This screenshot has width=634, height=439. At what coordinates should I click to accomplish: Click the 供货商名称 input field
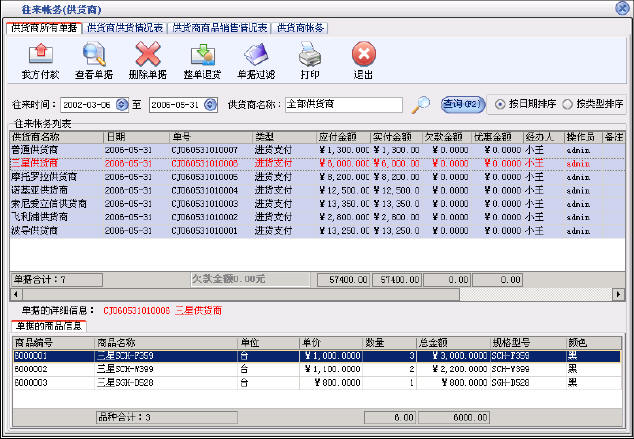342,104
